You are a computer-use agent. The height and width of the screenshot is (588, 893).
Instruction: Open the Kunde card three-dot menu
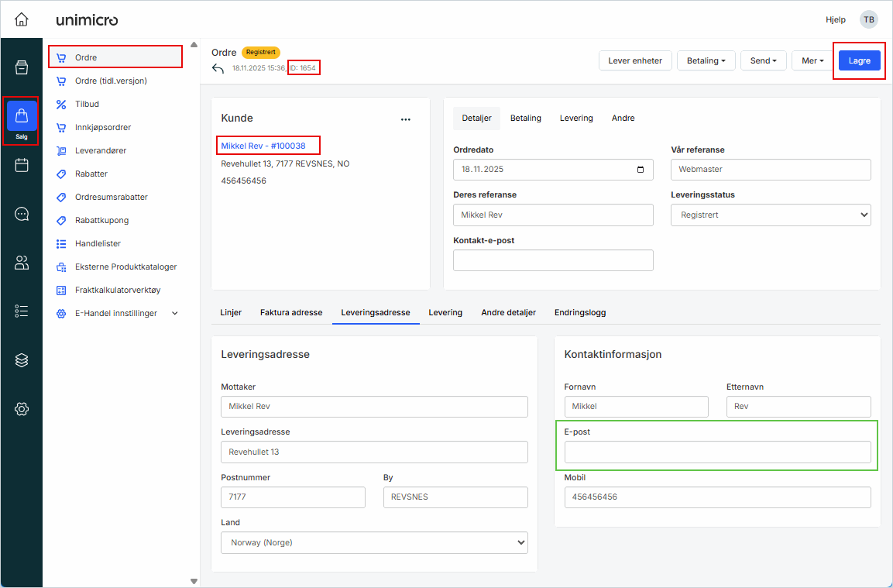tap(405, 119)
